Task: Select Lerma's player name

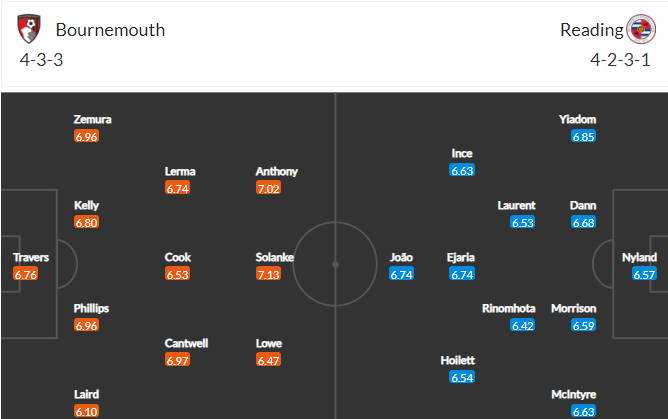Action: [x=180, y=171]
